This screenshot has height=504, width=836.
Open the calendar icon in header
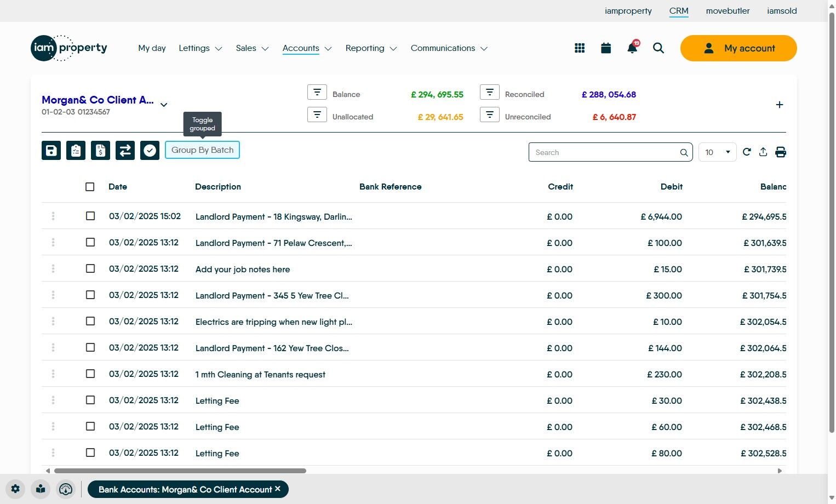(x=606, y=48)
